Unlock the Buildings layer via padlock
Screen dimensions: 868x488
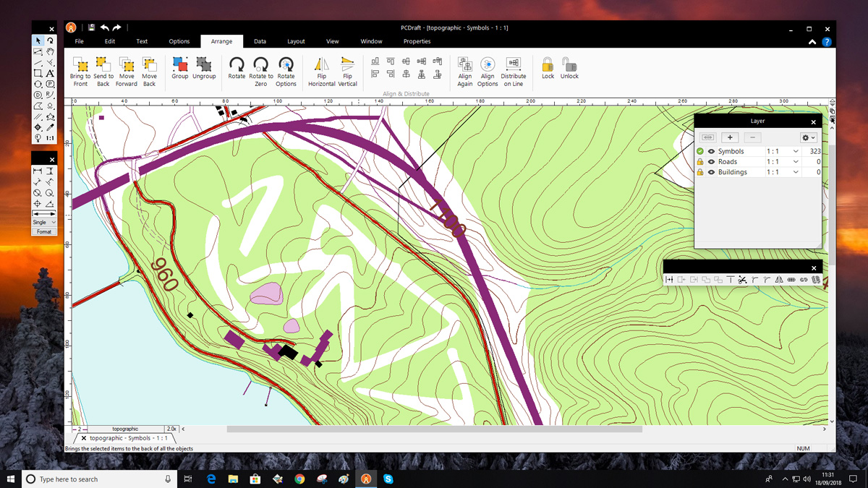(x=700, y=172)
